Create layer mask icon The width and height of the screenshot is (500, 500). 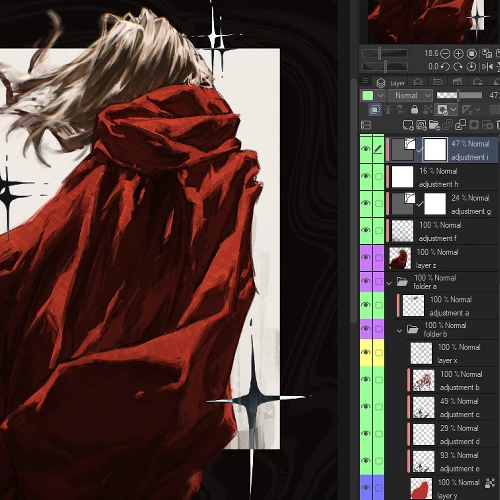click(474, 125)
